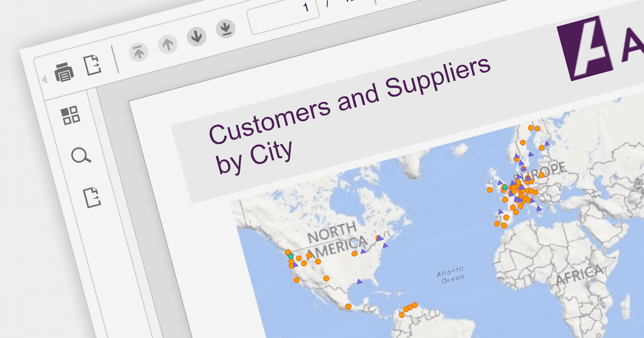
Task: Select the green marker in Europe
Action: [504, 187]
